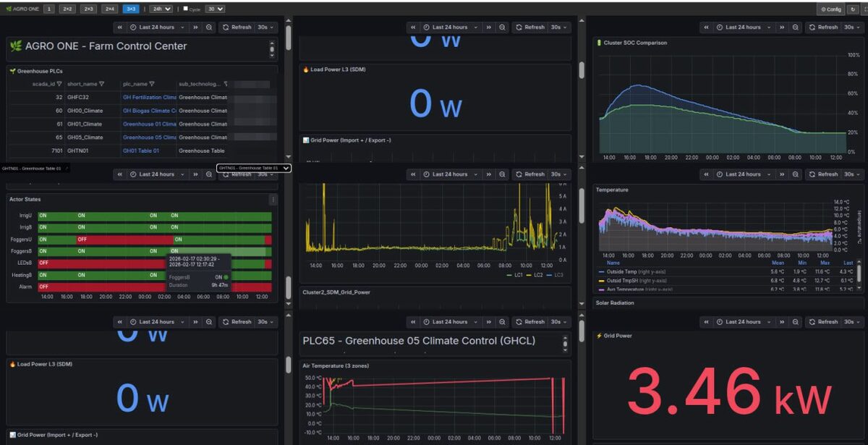Viewport: 868px width, 445px height.
Task: Open the Actor States panel menu dots
Action: coord(273,199)
